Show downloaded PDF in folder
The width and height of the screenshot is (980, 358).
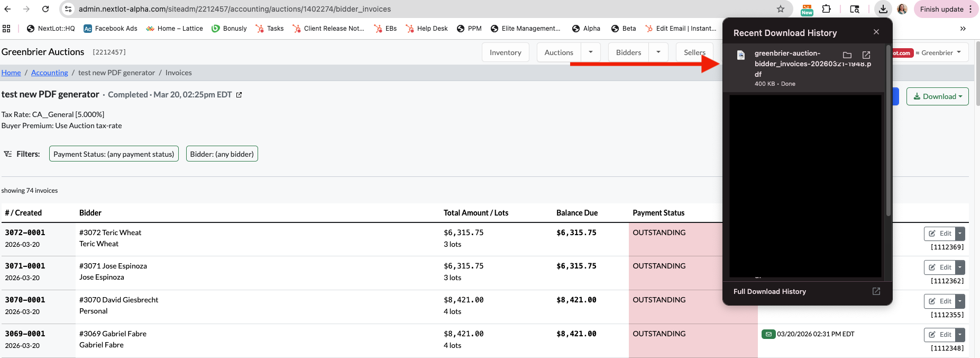847,55
